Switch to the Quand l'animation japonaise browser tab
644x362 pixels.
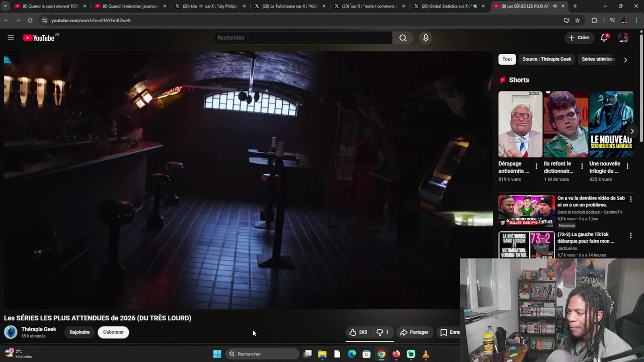point(130,6)
